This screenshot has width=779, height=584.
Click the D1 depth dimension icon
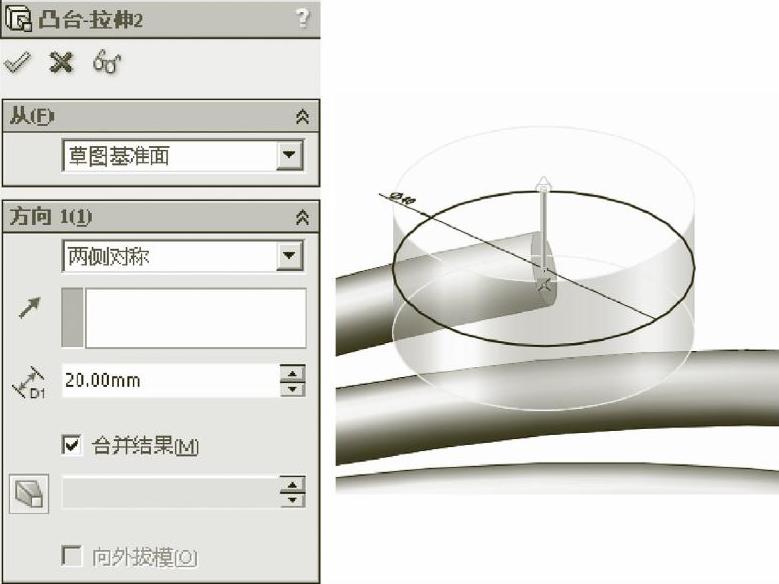pyautogui.click(x=29, y=382)
